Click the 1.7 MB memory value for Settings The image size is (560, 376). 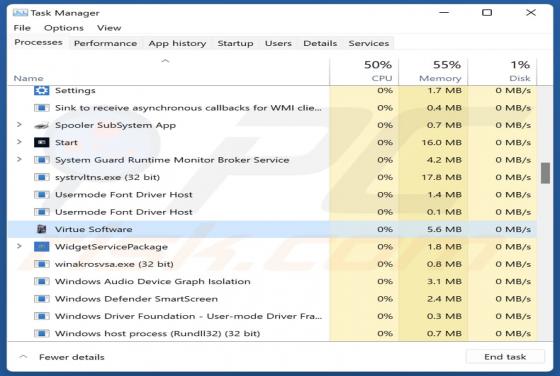[444, 90]
